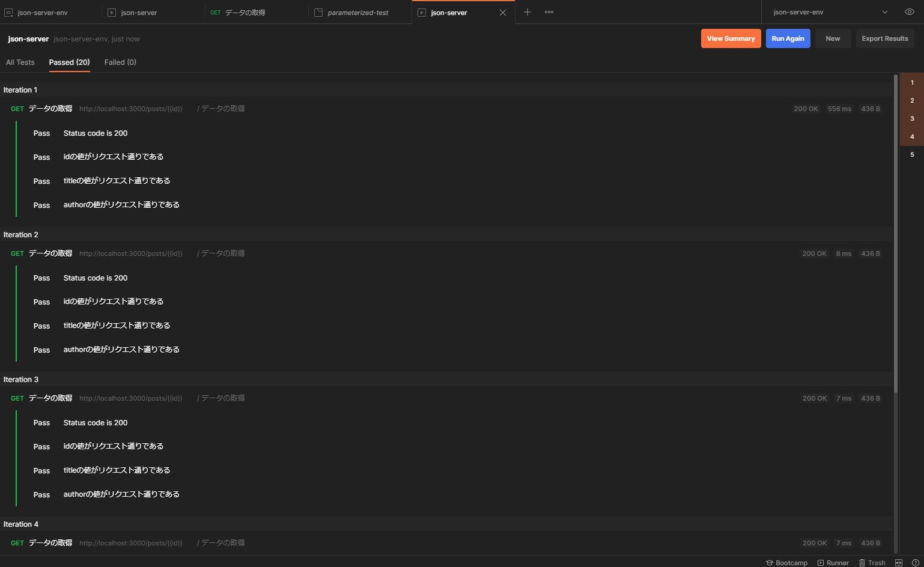Open the データの取得 request under Iteration 3
Screen dimensions: 924x567
tap(50, 398)
